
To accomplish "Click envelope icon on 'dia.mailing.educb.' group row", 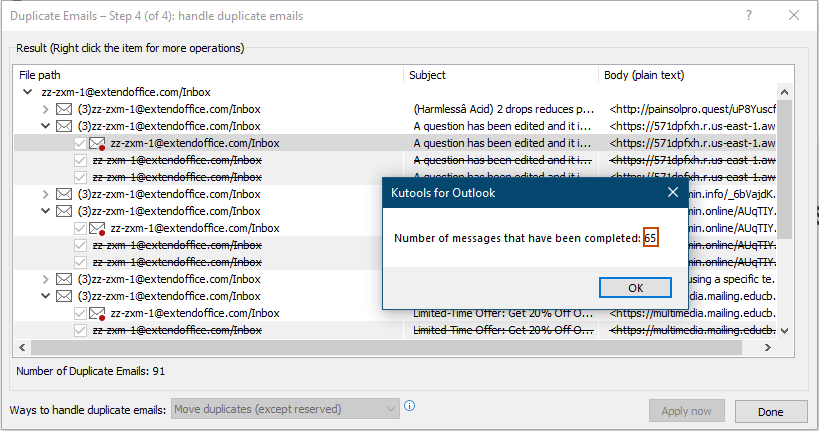I will click(x=64, y=296).
